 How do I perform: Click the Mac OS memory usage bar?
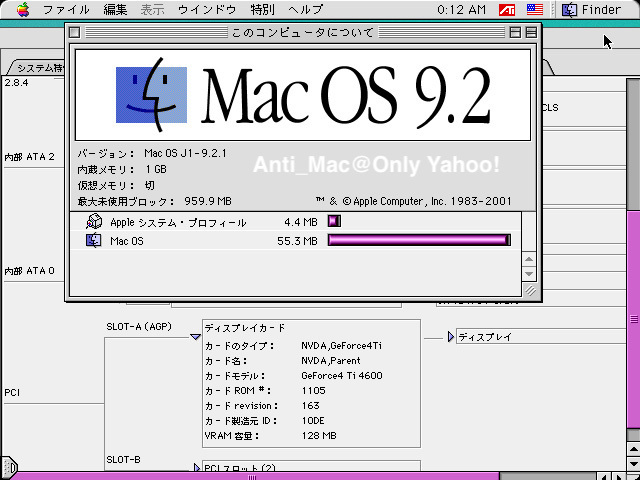click(419, 240)
